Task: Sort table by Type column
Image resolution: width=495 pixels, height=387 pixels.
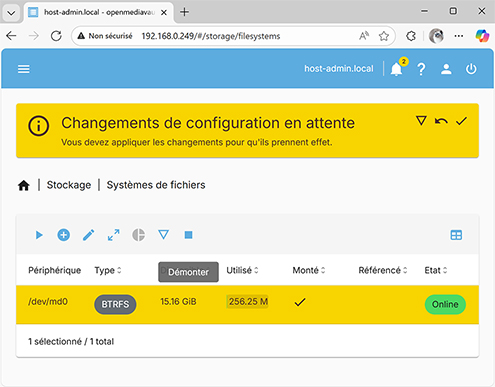Action: (108, 270)
